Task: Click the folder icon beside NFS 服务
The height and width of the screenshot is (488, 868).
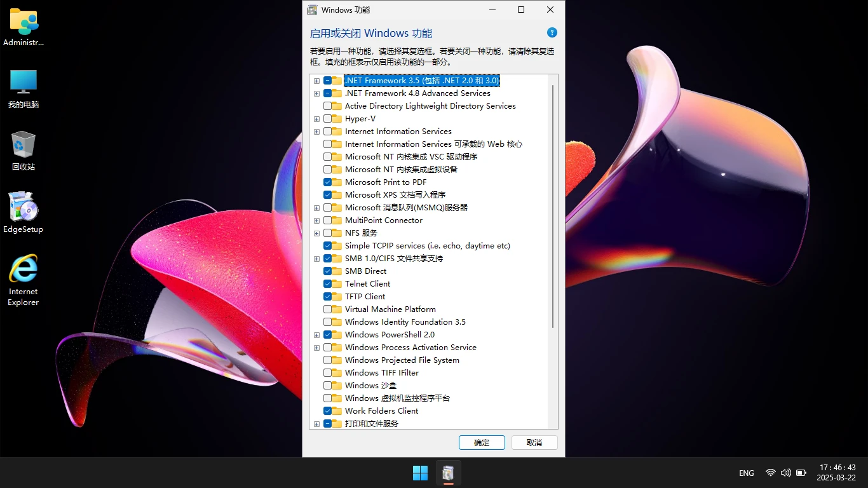Action: [x=337, y=233]
